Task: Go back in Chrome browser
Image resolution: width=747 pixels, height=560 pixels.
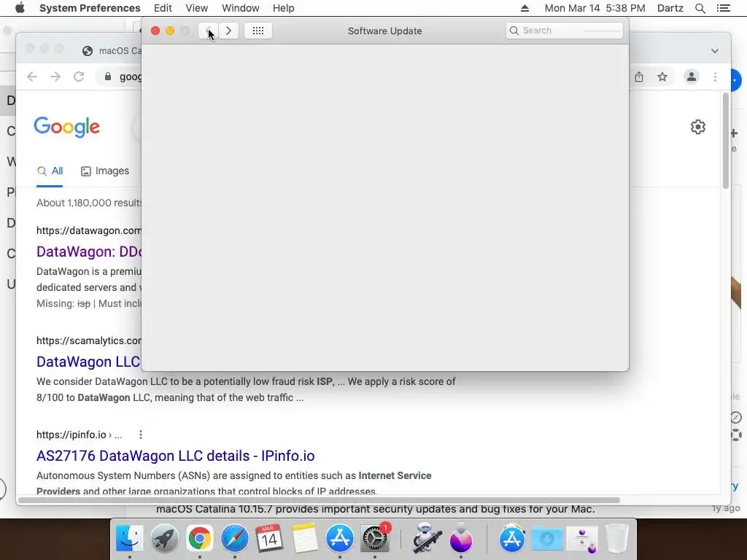Action: pos(32,77)
